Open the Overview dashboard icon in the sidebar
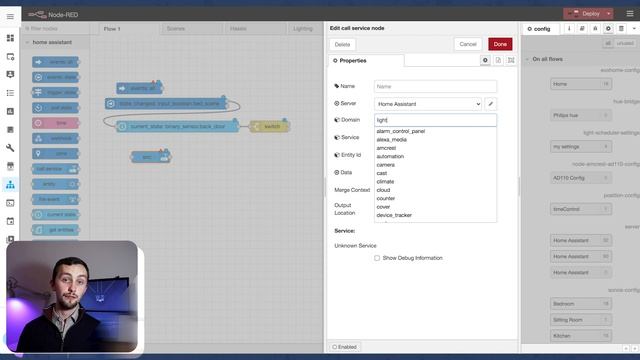The height and width of the screenshot is (360, 640). click(10, 38)
